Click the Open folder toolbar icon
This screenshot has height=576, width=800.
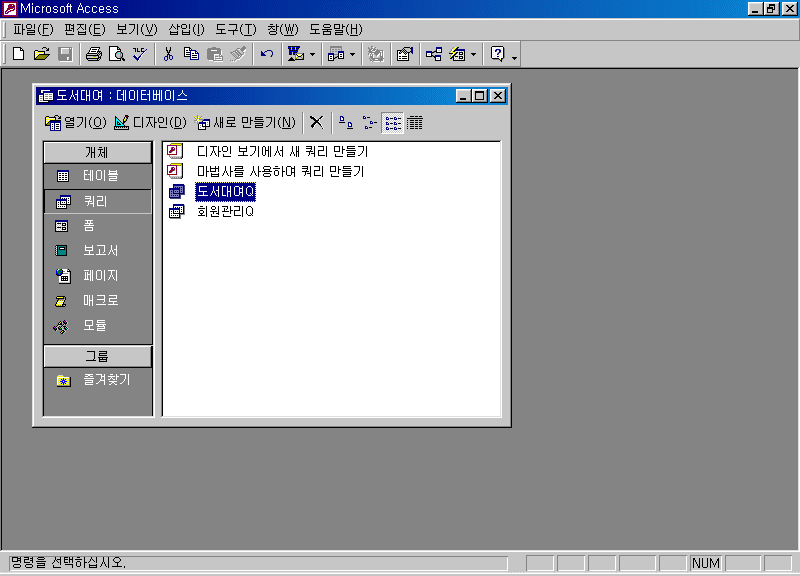click(42, 54)
